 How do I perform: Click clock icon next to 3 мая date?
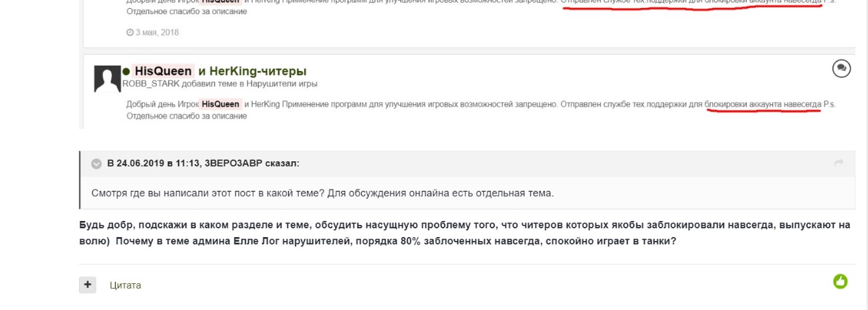(x=130, y=33)
